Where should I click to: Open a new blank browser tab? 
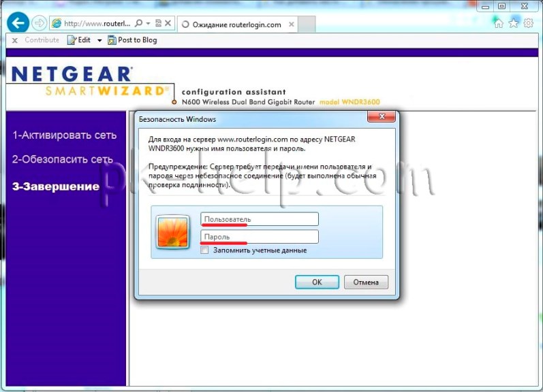pos(307,24)
